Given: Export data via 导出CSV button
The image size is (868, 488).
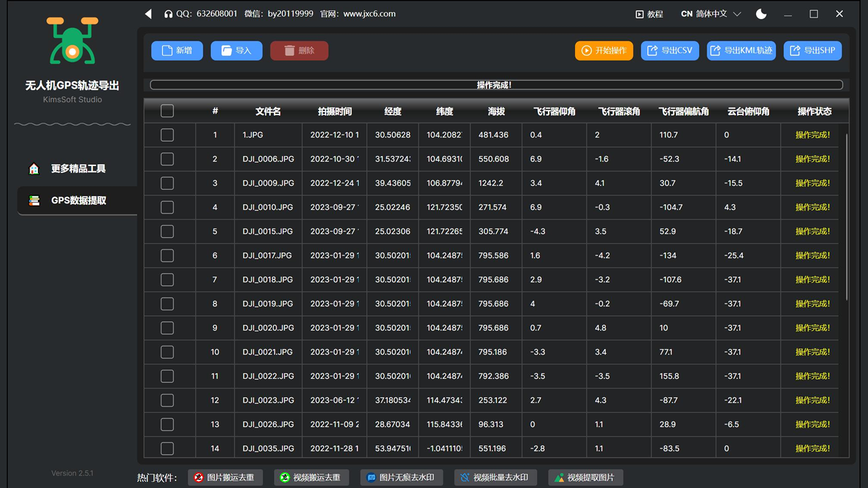Looking at the screenshot, I should [x=670, y=51].
